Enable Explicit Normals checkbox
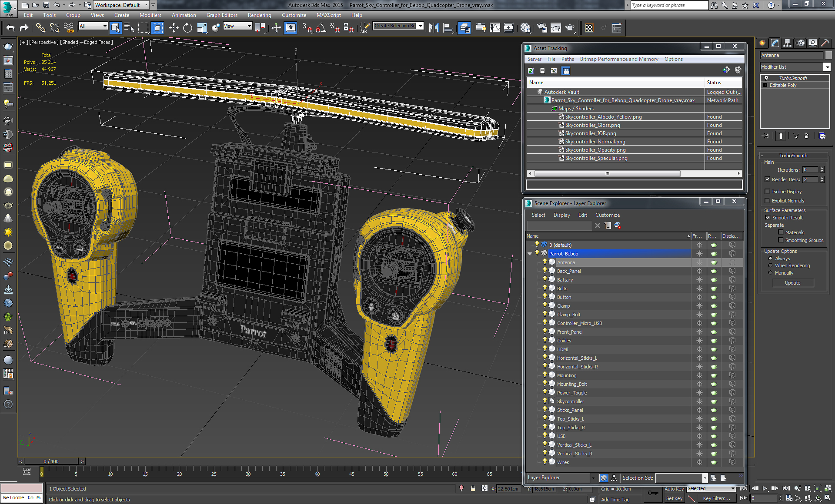The width and height of the screenshot is (835, 504). (x=768, y=201)
